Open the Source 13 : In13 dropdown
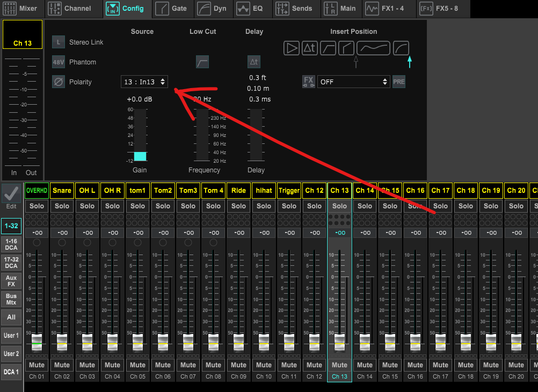This screenshot has height=392, width=538. (144, 82)
